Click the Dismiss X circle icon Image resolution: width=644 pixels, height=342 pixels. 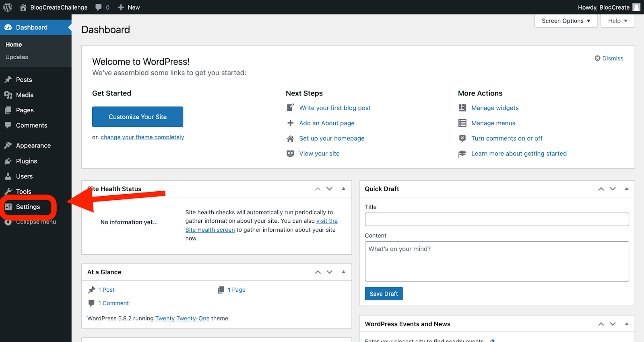coord(598,58)
